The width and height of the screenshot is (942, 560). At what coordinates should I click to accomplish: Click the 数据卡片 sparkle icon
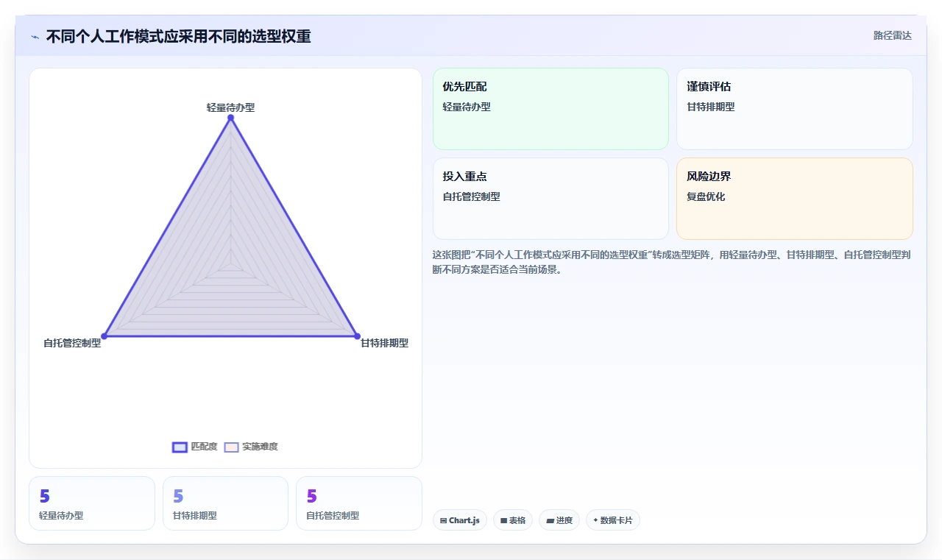tap(596, 520)
